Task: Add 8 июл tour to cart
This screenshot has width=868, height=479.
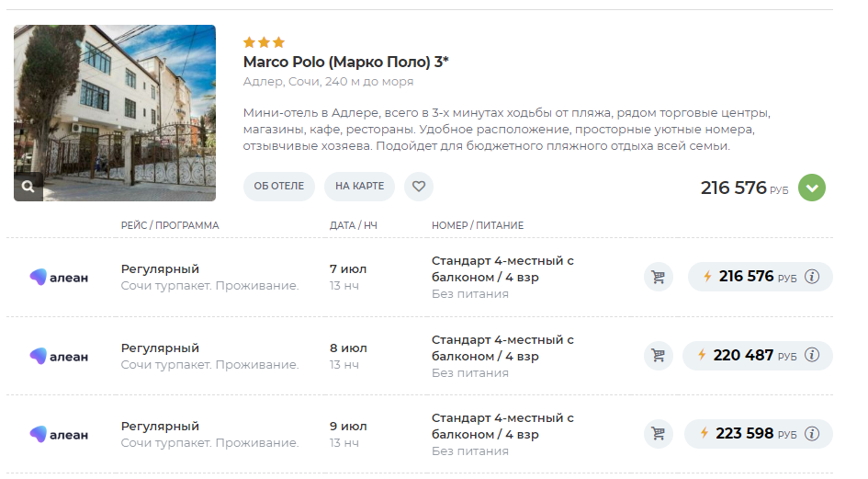Action: point(659,356)
